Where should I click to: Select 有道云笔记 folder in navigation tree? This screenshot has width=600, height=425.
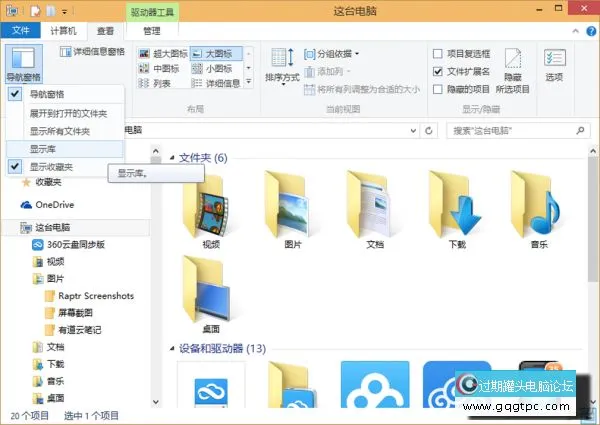[73, 330]
